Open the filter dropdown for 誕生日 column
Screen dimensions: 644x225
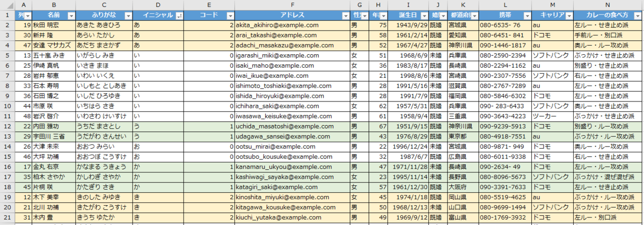pos(423,16)
